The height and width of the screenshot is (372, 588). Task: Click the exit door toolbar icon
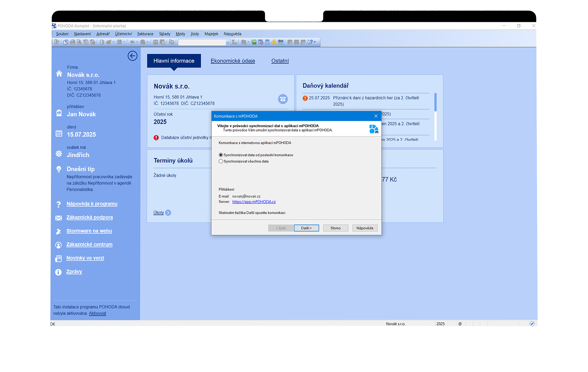tap(57, 42)
